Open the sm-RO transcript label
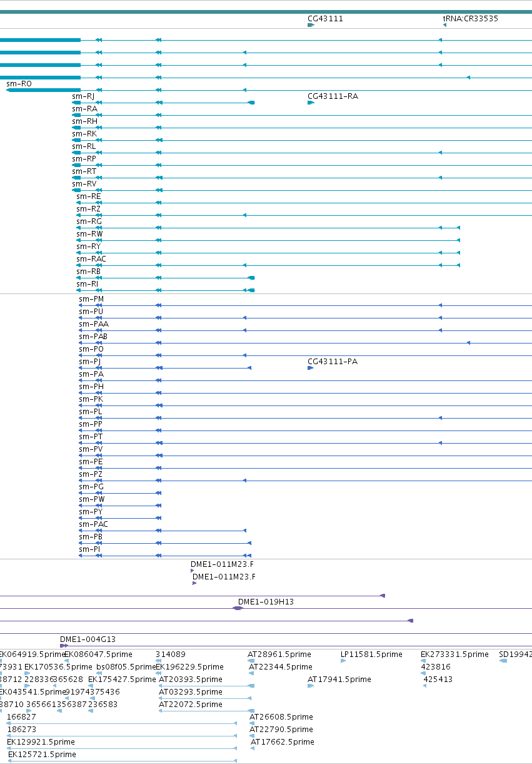The height and width of the screenshot is (764, 532). 19,83
